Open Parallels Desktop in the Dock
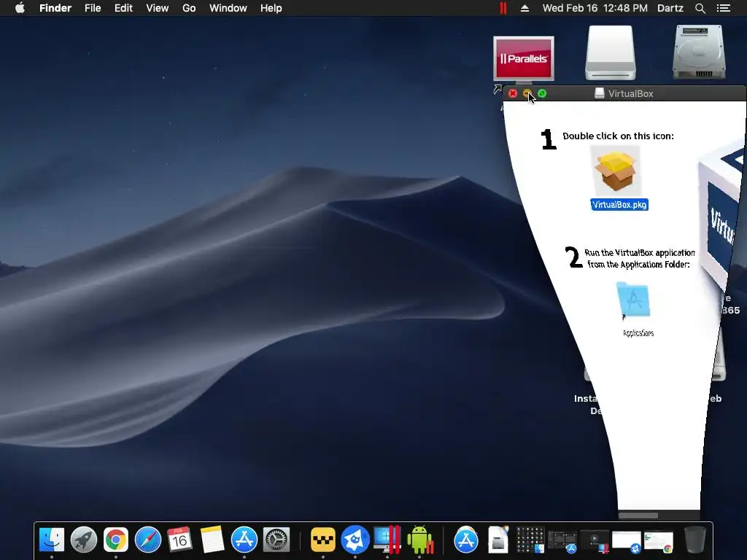The width and height of the screenshot is (747, 560). (387, 540)
